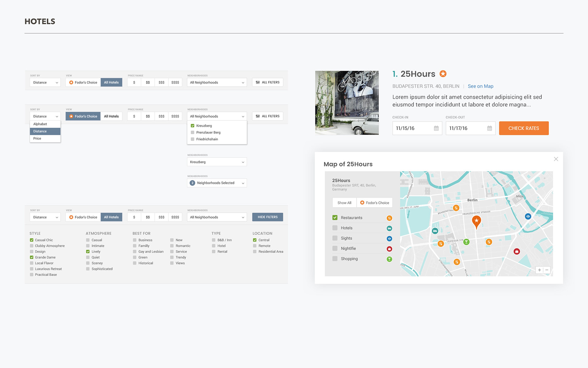
Task: Click the Check-out date field 11/17/16
Action: coord(470,128)
